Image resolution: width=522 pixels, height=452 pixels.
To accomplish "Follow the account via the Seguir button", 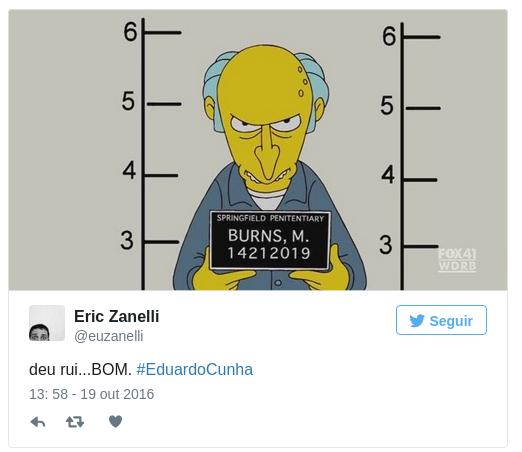I will click(441, 320).
